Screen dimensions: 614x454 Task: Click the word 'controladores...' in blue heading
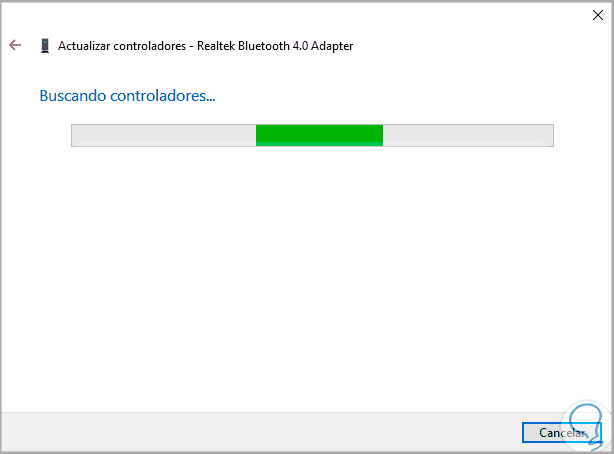pyautogui.click(x=163, y=96)
